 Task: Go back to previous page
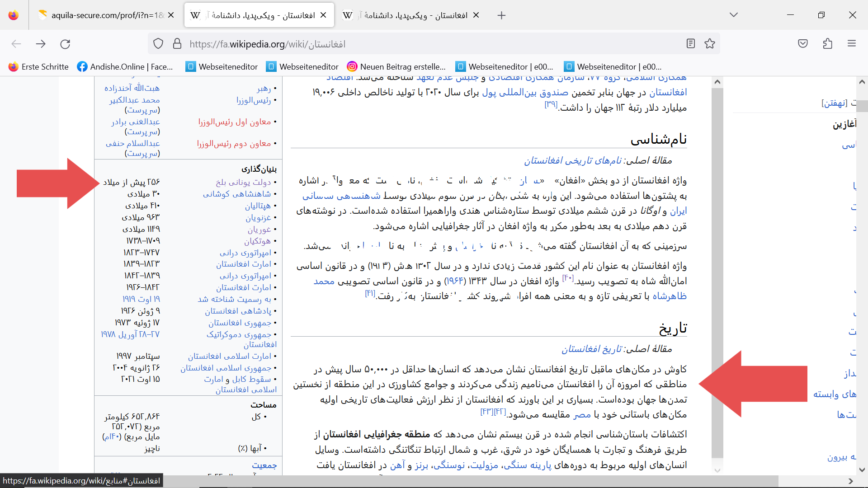(16, 44)
